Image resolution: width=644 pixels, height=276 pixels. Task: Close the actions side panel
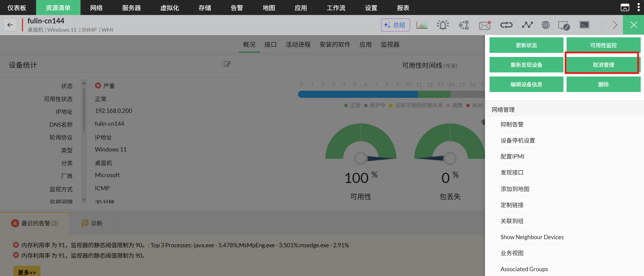(634, 25)
